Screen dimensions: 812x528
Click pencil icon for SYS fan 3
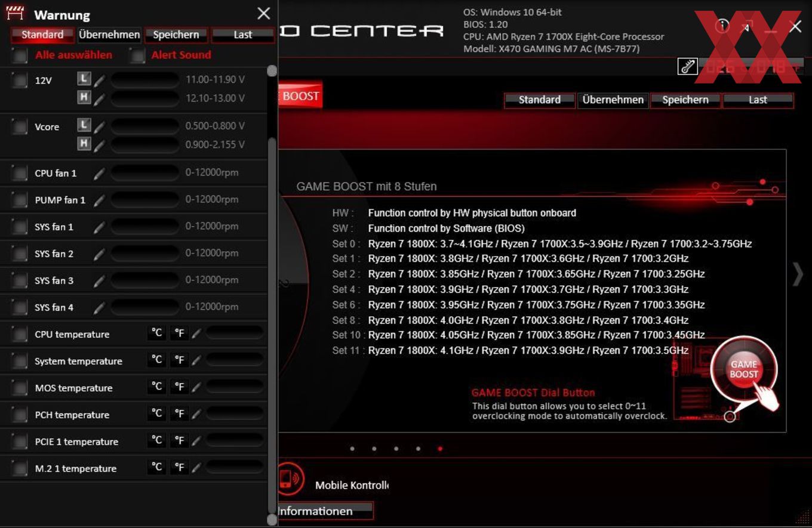pyautogui.click(x=100, y=280)
